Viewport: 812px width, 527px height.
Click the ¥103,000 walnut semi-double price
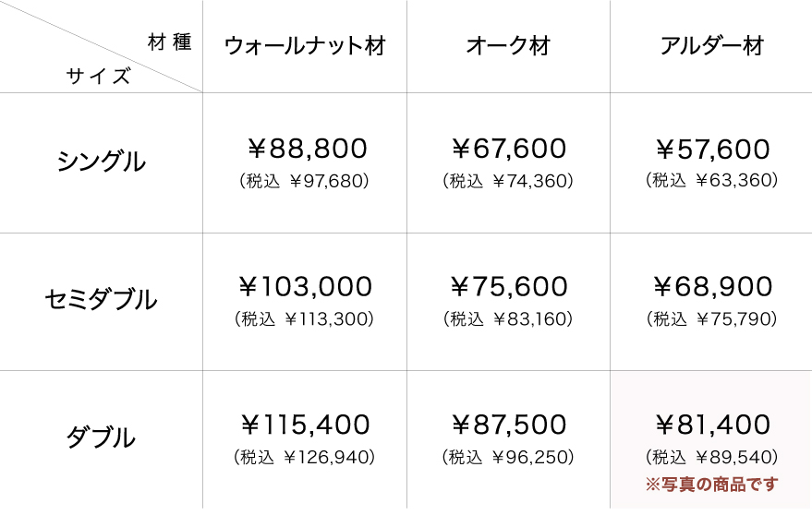coord(305,287)
